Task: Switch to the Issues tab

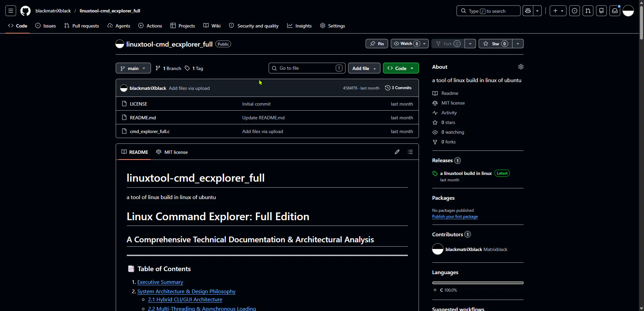Action: tap(46, 26)
